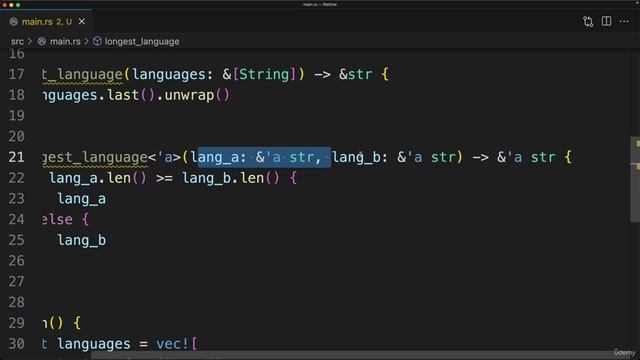This screenshot has width=640, height=360.
Task: Click 'languages' variable on line 30
Action: point(93,344)
